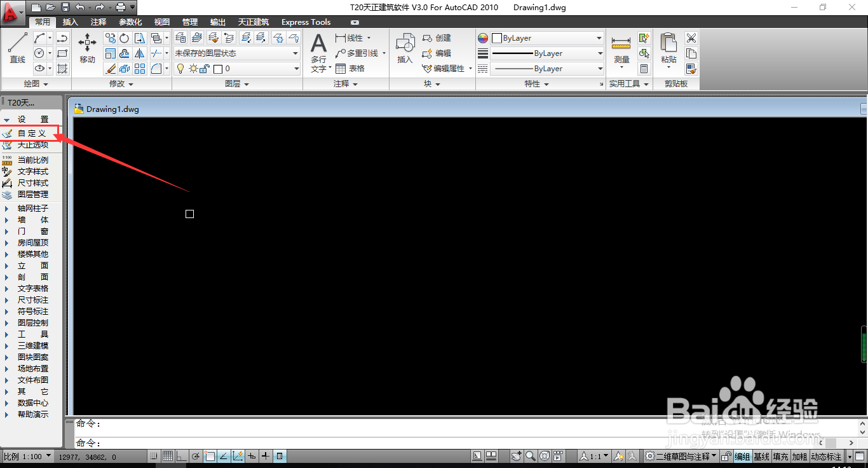Viewport: 868px width, 468px height.
Task: Expand the 修改 panel
Action: click(121, 84)
